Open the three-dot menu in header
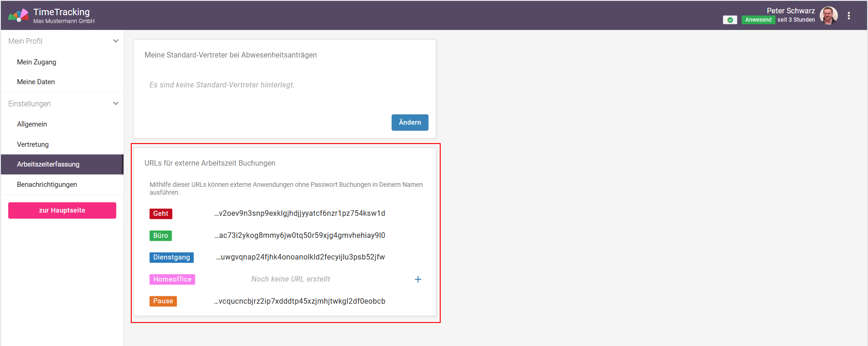868x346 pixels. (x=849, y=16)
